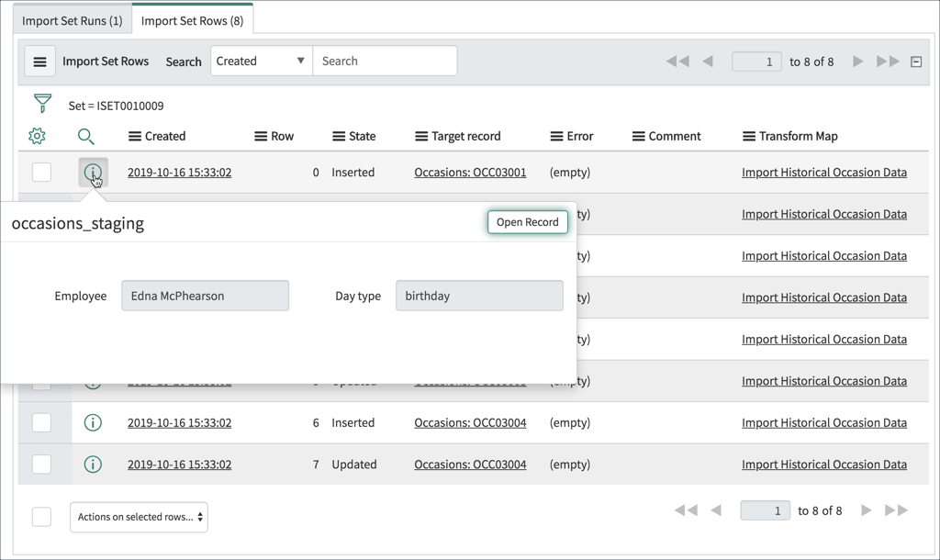Open the list context menu hamburger icon
Image resolution: width=940 pixels, height=560 pixels.
39,61
